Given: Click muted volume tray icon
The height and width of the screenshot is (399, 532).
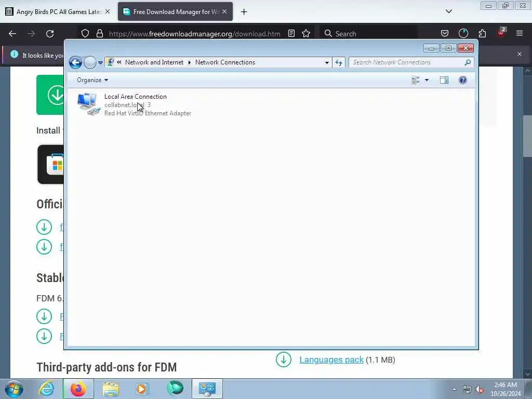Looking at the screenshot, I should point(480,390).
